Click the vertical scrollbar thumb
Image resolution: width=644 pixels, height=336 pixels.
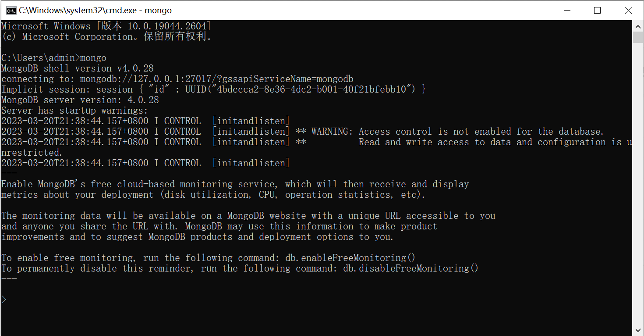[x=638, y=37]
